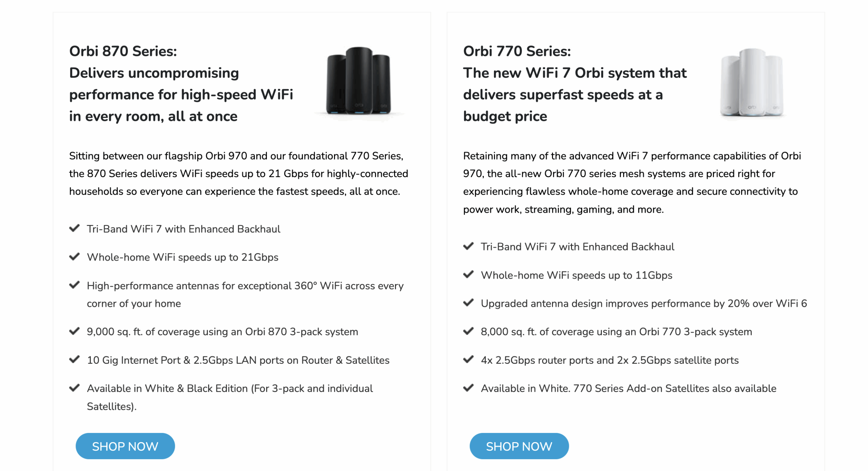Click the 870 Series description paragraph
Image resolution: width=868 pixels, height=471 pixels.
238,173
